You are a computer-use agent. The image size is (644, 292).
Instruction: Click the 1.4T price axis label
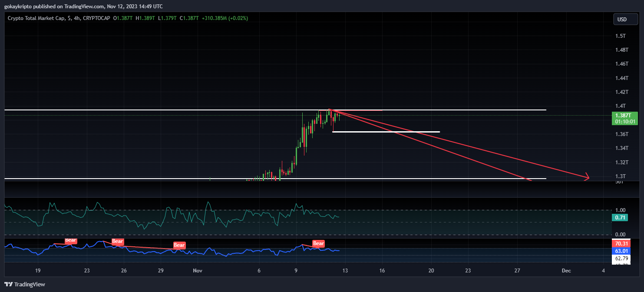620,106
